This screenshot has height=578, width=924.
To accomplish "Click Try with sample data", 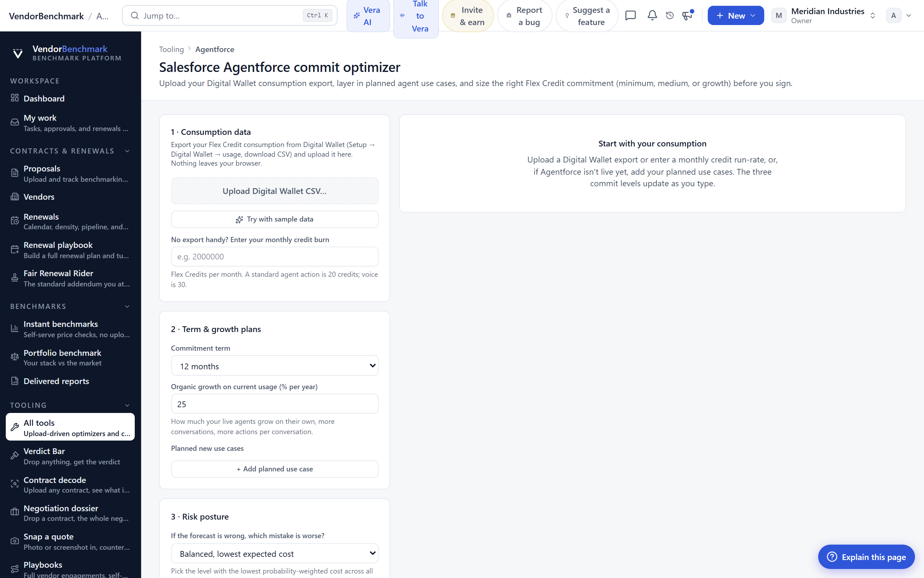I will [275, 219].
